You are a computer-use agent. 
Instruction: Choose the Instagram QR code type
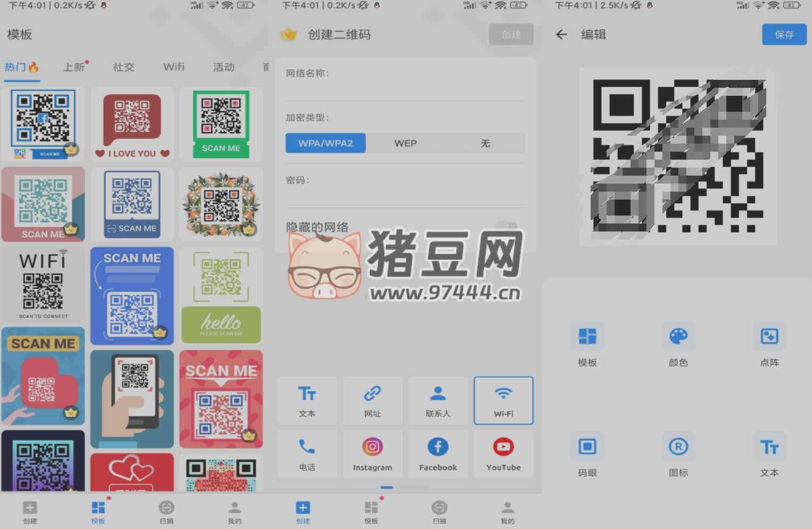coord(372,453)
